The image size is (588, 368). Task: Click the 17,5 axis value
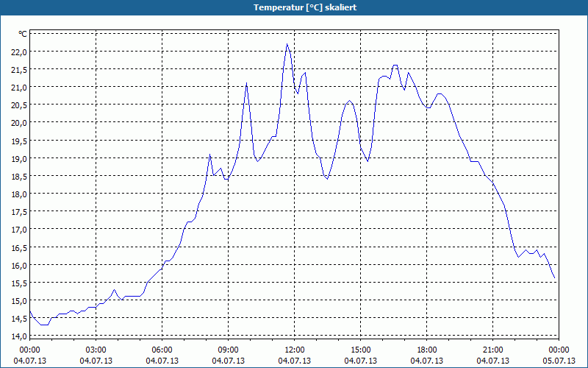coord(19,212)
